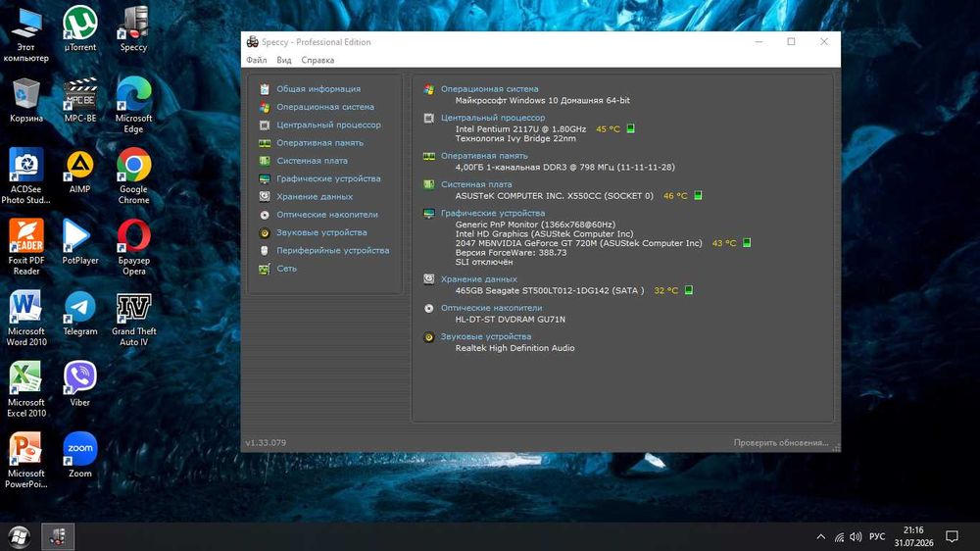The width and height of the screenshot is (980, 551).
Task: Select Операционная система in sidebar
Action: 325,107
